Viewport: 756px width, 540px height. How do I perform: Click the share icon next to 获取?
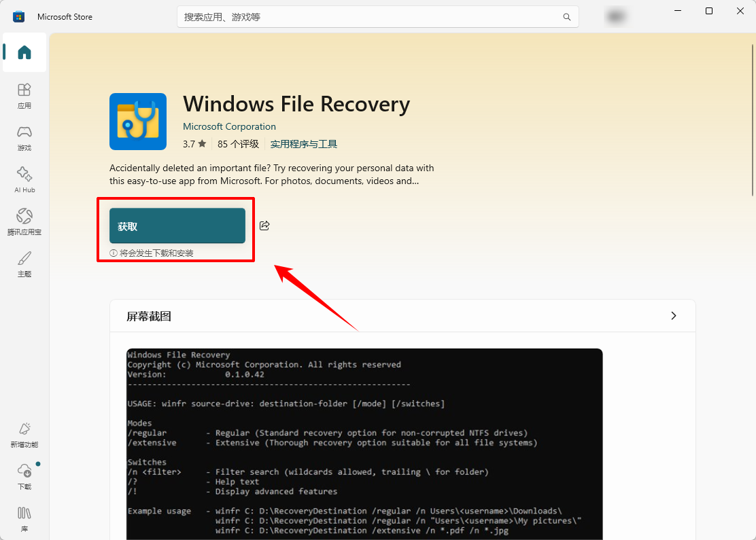pyautogui.click(x=264, y=226)
